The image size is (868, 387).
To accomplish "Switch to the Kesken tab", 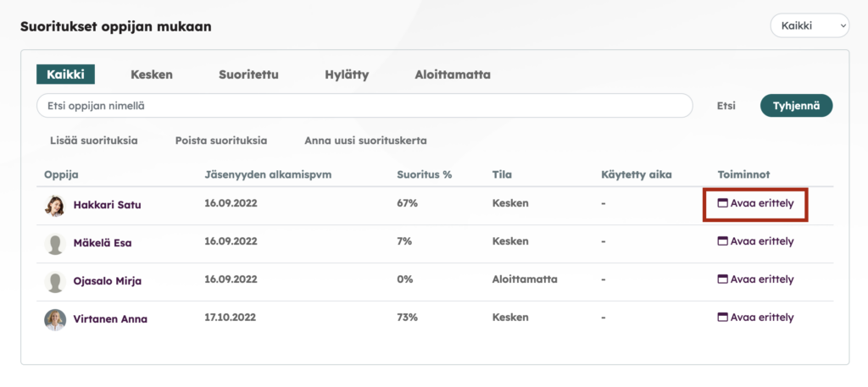I will coord(152,75).
